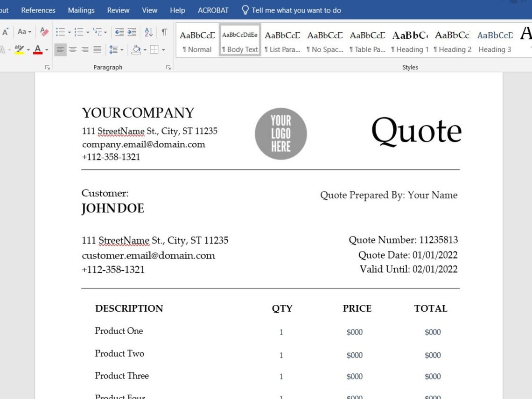Toggle the Show/Hide paragraph marks icon
The height and width of the screenshot is (399, 532).
pos(164,31)
